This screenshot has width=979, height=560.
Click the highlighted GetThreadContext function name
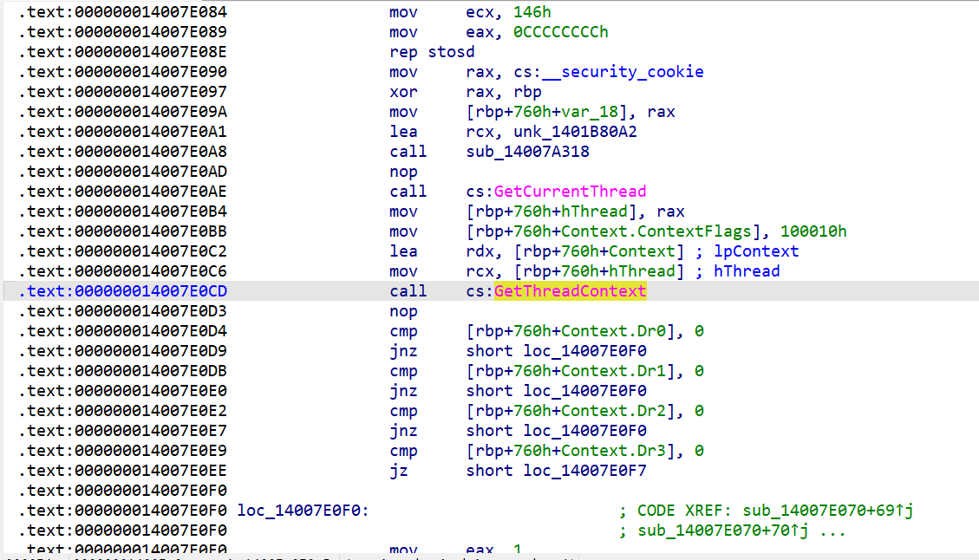click(x=570, y=291)
